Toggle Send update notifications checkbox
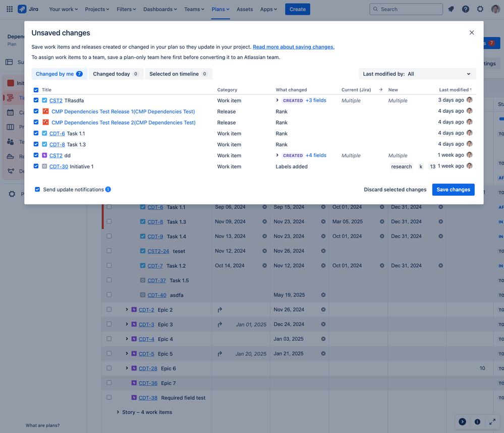The height and width of the screenshot is (433, 504). 37,189
